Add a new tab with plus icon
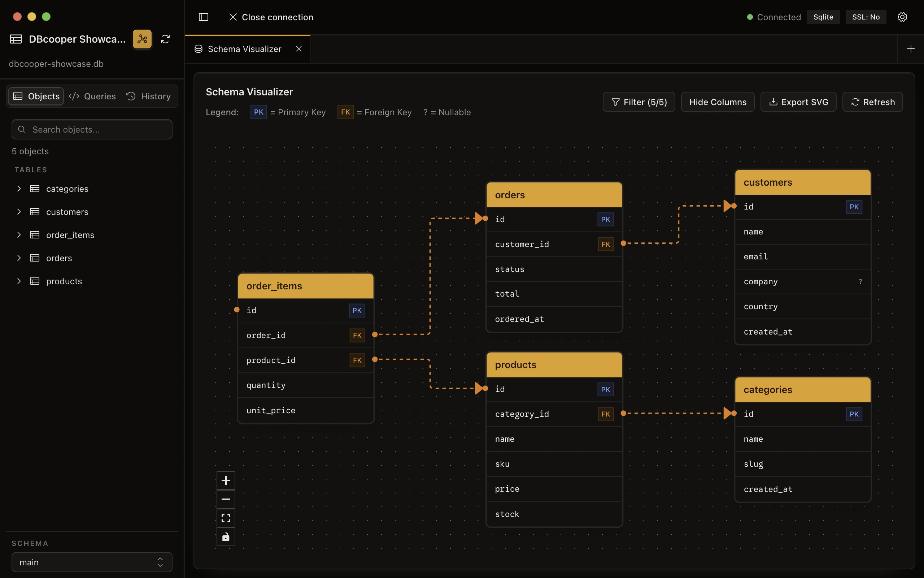The height and width of the screenshot is (578, 924). tap(911, 49)
